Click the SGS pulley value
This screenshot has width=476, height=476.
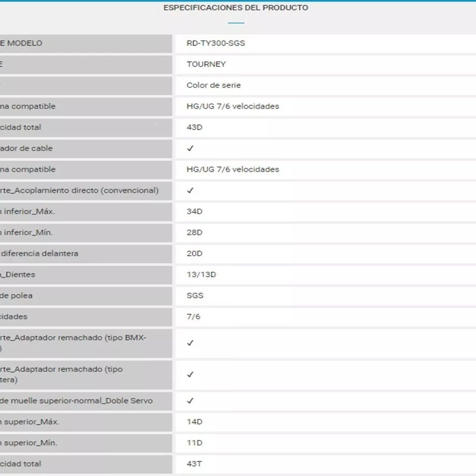[195, 296]
